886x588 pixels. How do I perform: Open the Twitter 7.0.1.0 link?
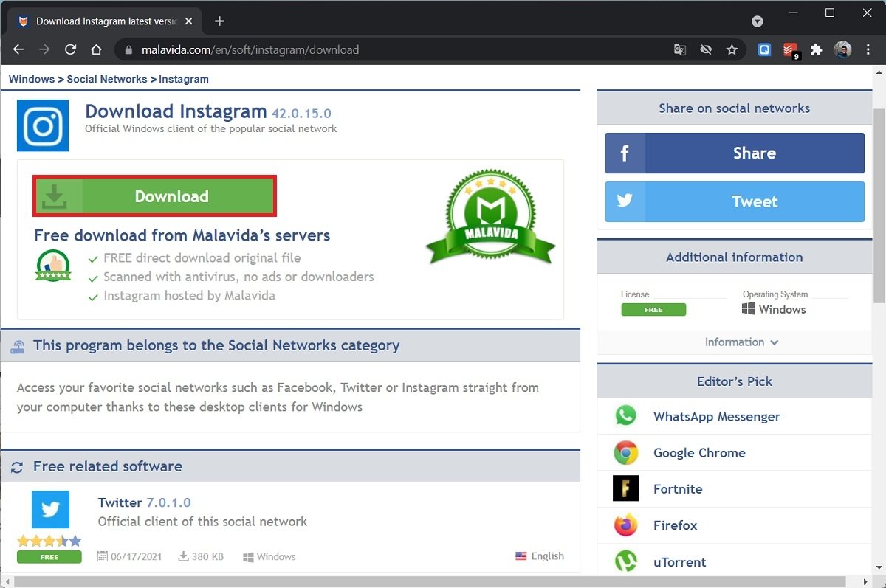[144, 502]
